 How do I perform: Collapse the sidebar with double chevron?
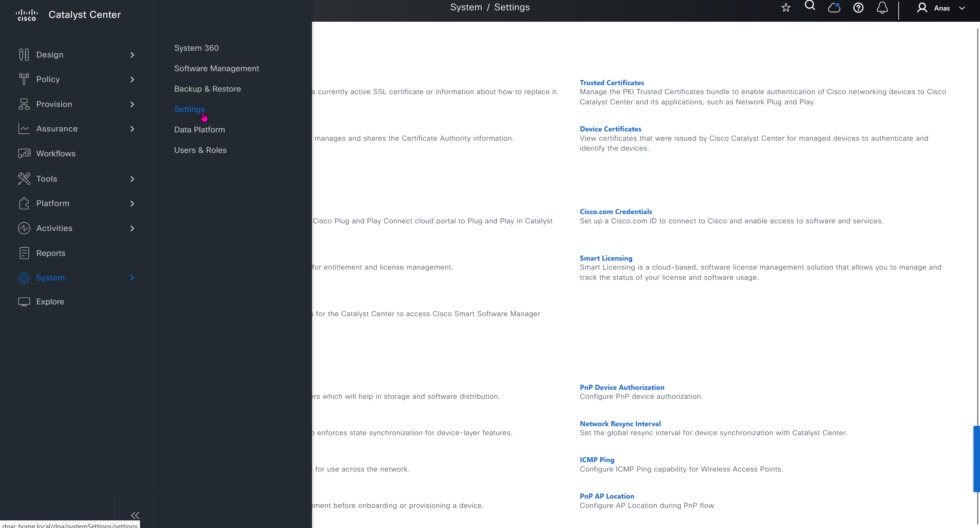(x=135, y=516)
